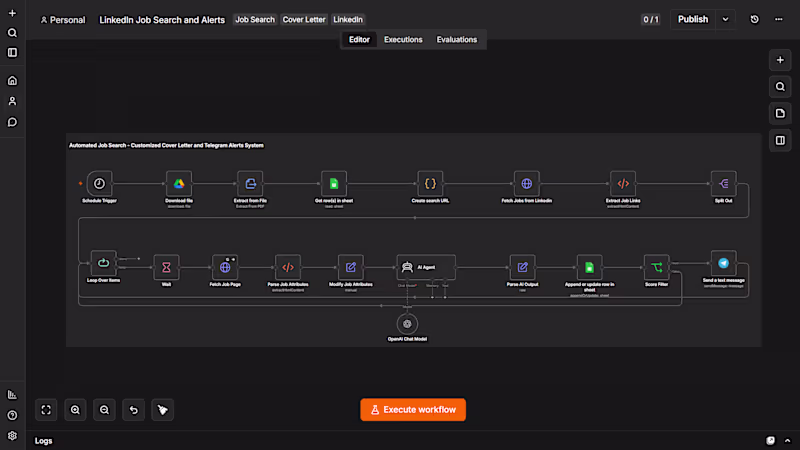Click the tidy up workflow icon
800x450 pixels.
163,410
